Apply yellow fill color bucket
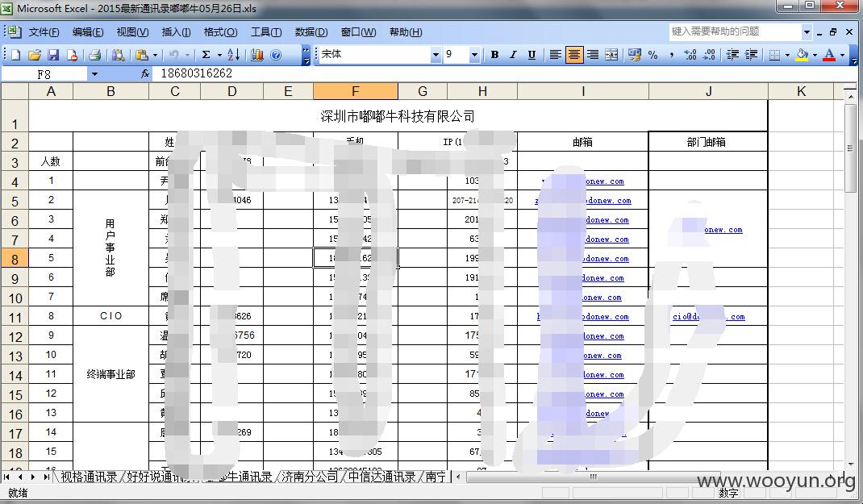Viewport: 863px width, 504px height. click(x=803, y=55)
